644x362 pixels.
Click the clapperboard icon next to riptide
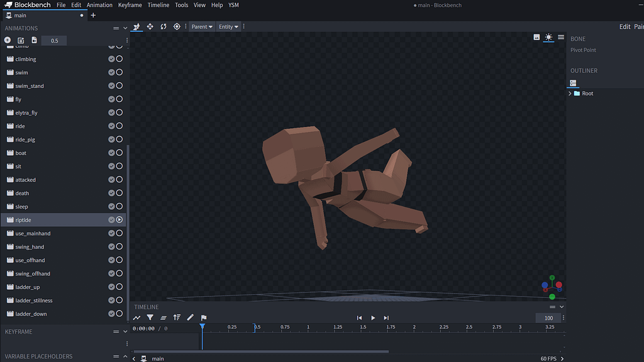(10, 220)
